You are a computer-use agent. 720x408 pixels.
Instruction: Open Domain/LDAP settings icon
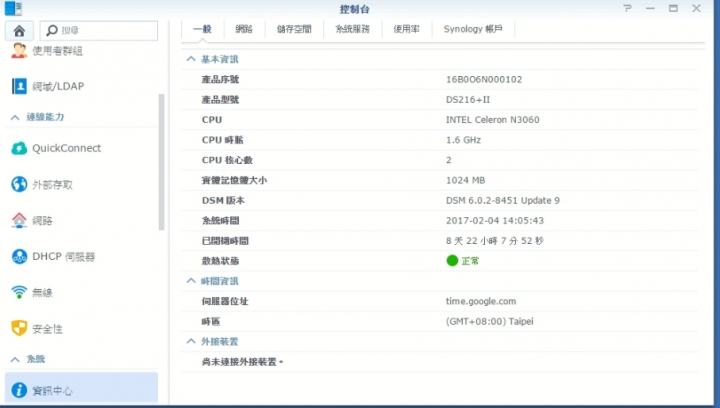point(19,86)
